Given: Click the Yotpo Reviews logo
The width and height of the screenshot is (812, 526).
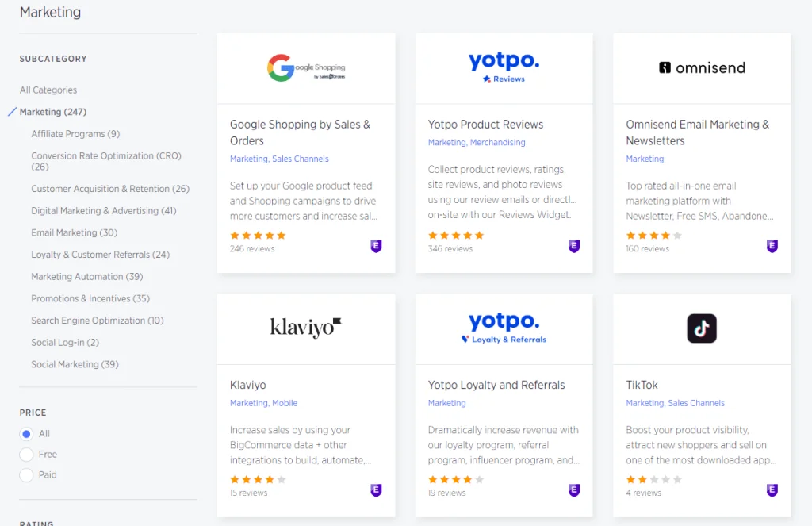Looking at the screenshot, I should [x=504, y=67].
